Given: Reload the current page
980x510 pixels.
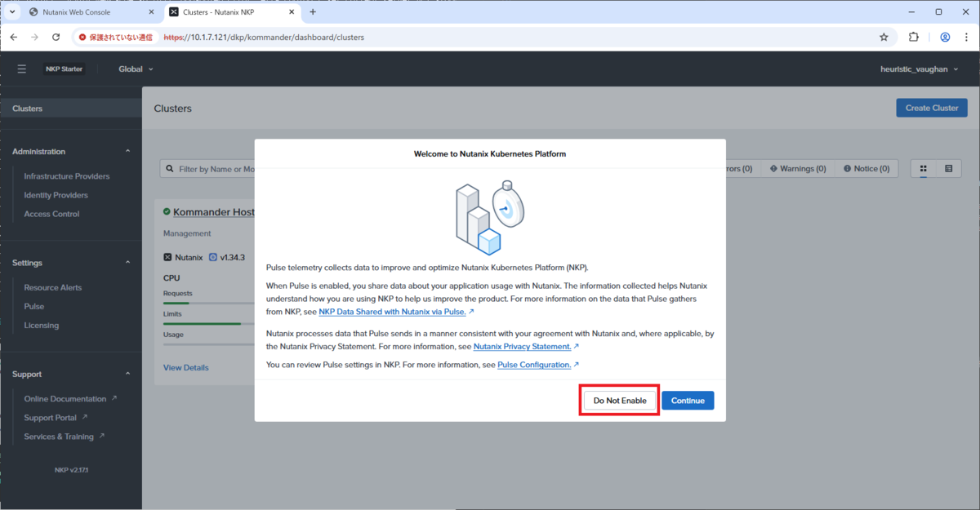Looking at the screenshot, I should [56, 38].
